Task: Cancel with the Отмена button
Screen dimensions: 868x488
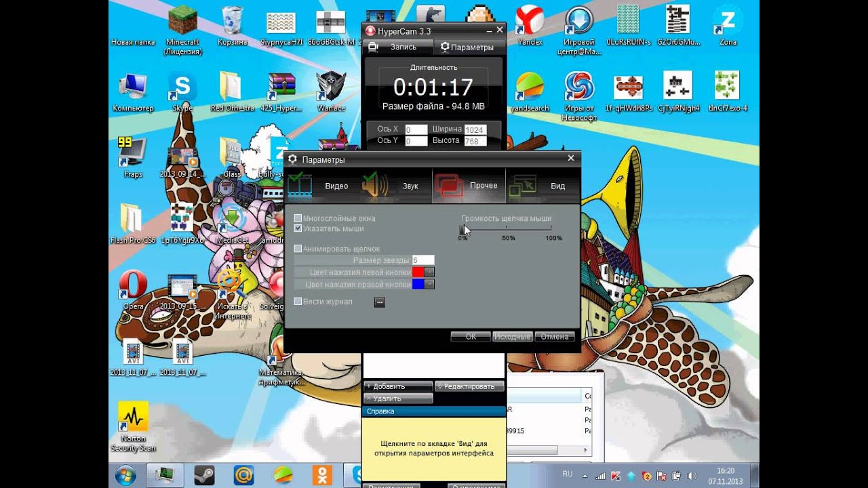Action: pyautogui.click(x=555, y=337)
